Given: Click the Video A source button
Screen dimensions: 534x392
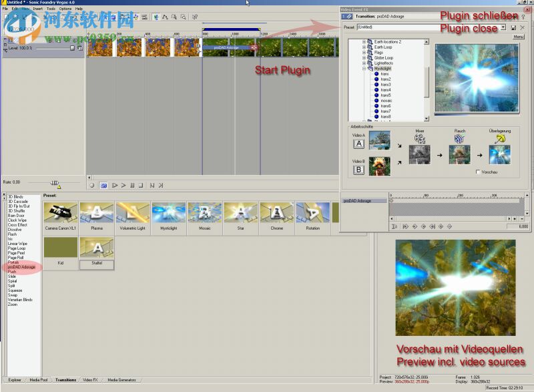Looking at the screenshot, I should 358,144.
